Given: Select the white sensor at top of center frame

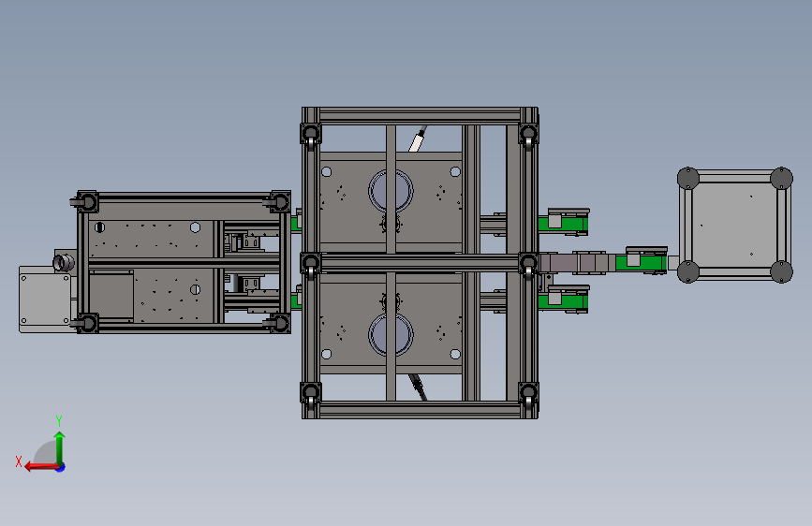Looking at the screenshot, I should pyautogui.click(x=417, y=141).
